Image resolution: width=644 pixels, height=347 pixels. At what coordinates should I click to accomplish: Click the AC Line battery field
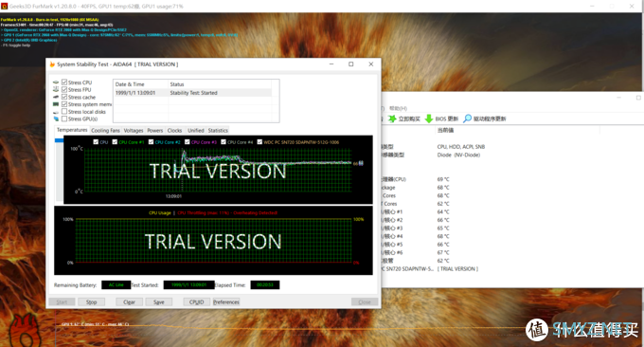click(116, 285)
